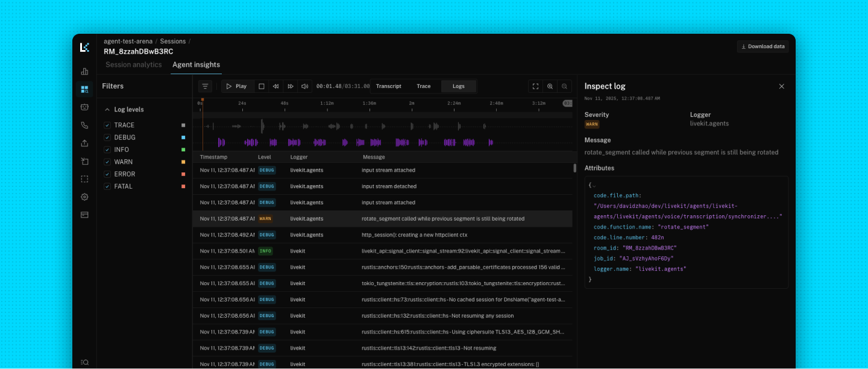Uncheck the DEBUG log level checkbox
This screenshot has width=868, height=369.
pos(107,137)
